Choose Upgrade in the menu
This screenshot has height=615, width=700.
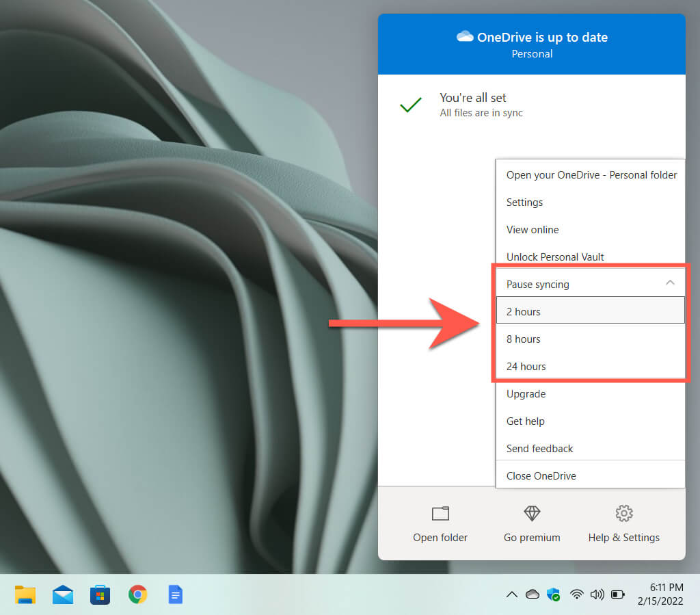[590, 394]
